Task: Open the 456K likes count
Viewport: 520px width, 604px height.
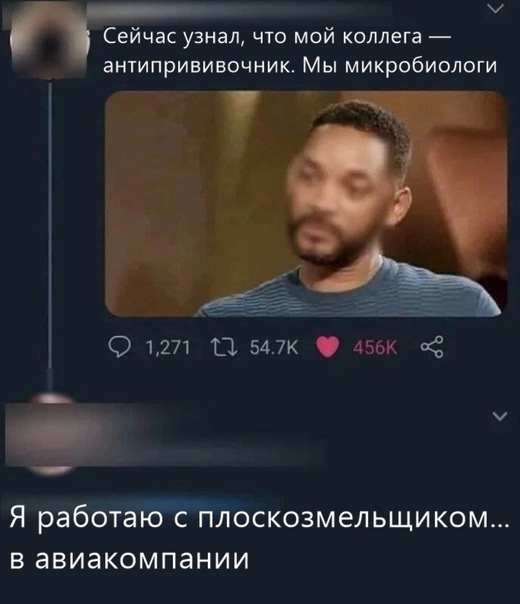Action: (375, 348)
